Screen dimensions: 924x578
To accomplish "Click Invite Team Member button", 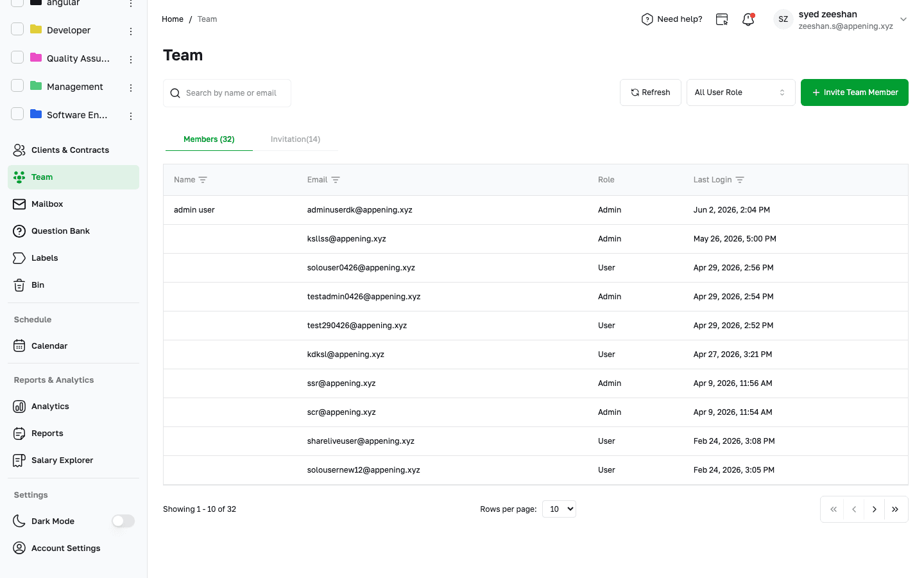I will pos(854,92).
